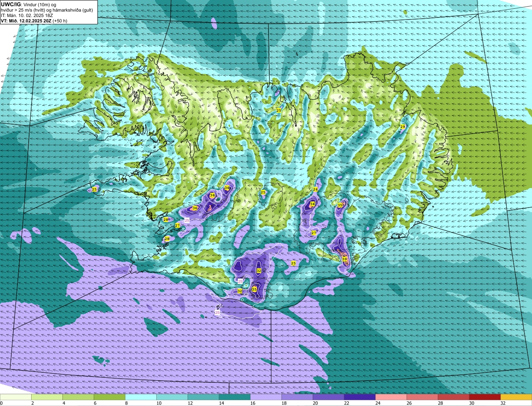
Task: Click the dark indigo 22–24 m/s swatch
Action: tap(360, 397)
